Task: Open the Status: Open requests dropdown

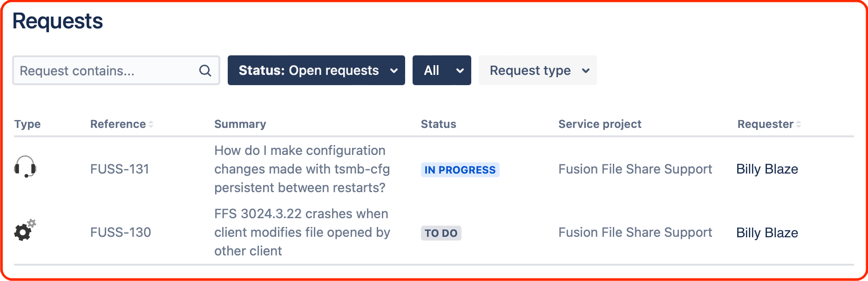Action: (316, 70)
